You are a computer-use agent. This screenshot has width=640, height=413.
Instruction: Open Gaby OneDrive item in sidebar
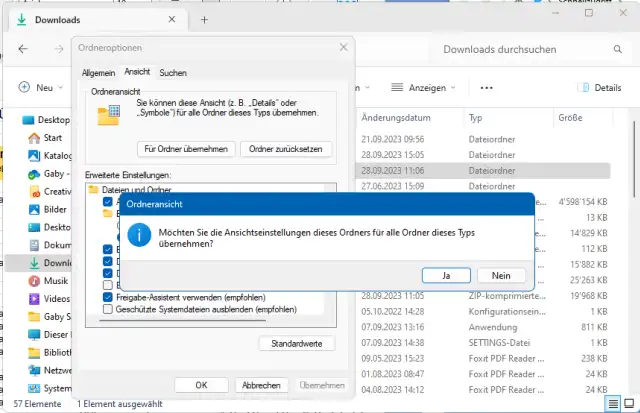(49, 174)
